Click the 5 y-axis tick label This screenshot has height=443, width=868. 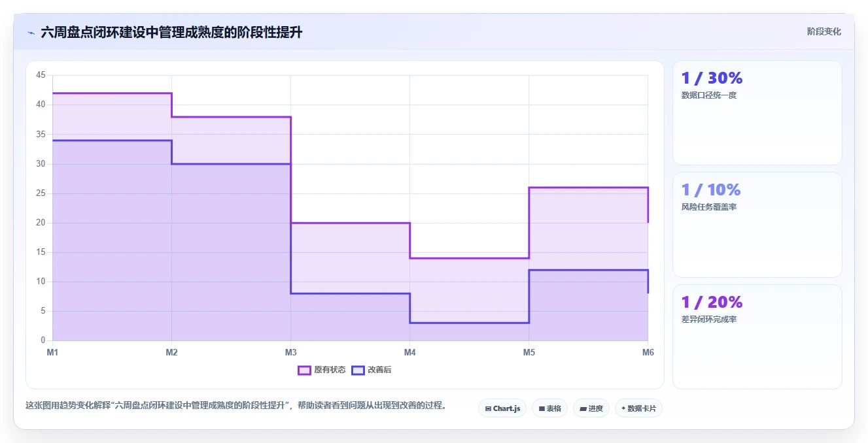43,311
